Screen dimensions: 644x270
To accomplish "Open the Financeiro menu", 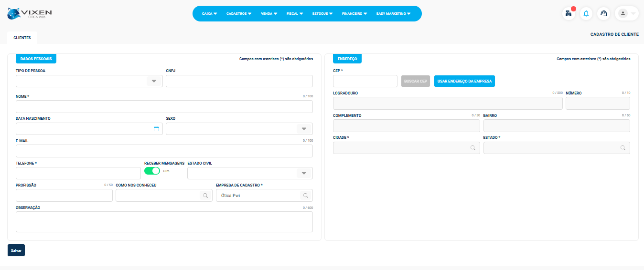I will tap(354, 14).
